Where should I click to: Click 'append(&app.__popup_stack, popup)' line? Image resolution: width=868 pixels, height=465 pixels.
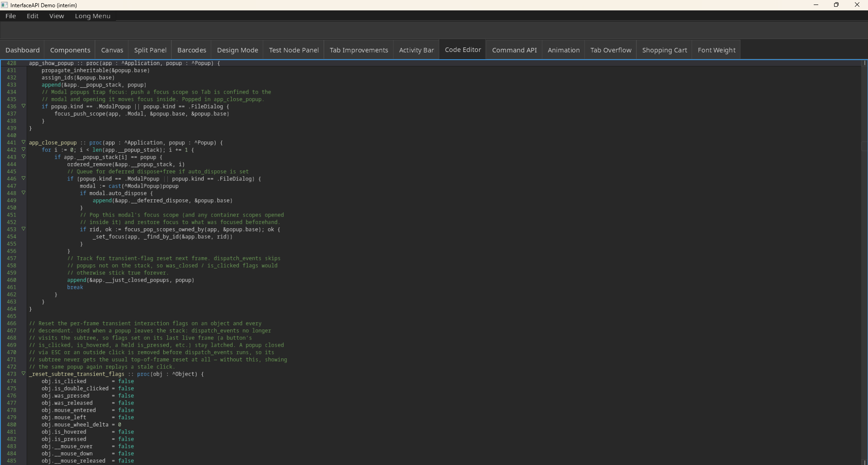(x=94, y=85)
